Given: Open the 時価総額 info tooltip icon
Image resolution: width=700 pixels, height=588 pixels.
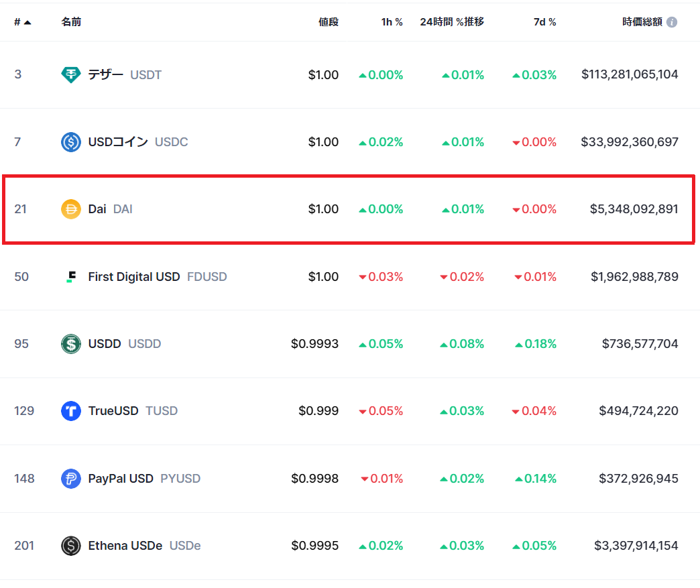Looking at the screenshot, I should pos(672,21).
